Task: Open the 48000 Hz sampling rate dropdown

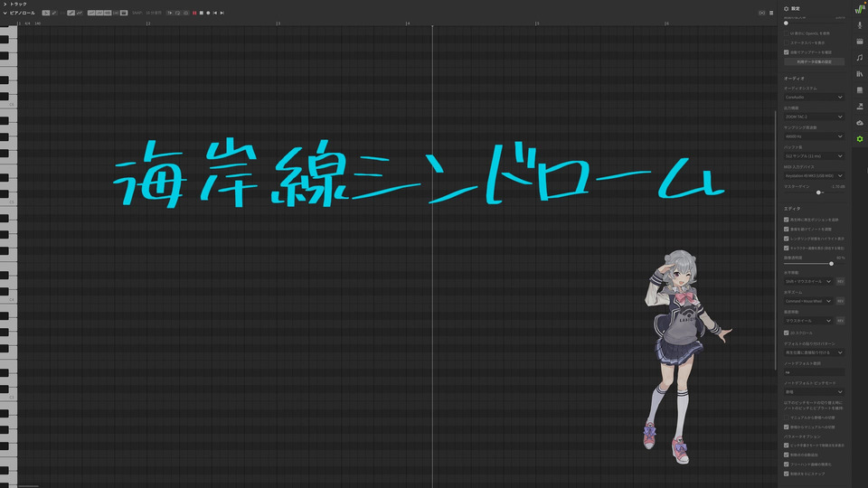Action: (x=814, y=136)
